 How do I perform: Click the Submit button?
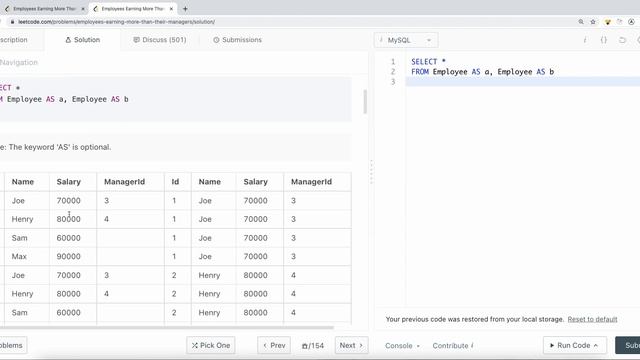[x=628, y=345]
